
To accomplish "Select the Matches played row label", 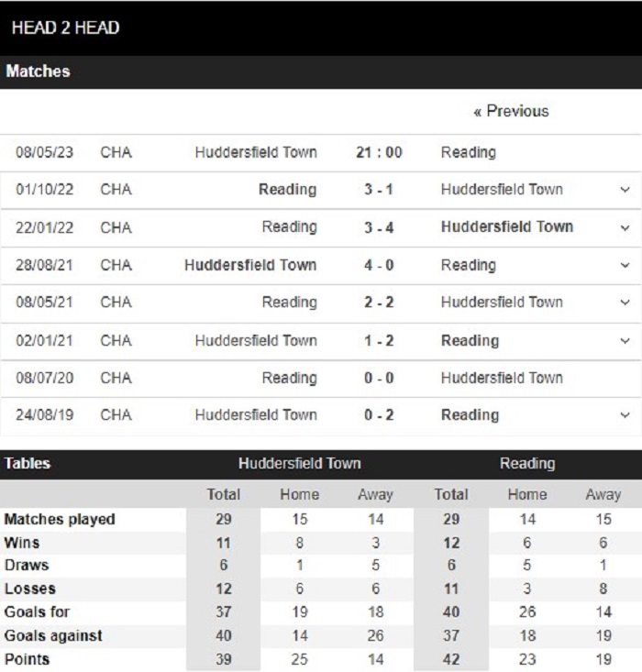I will coord(60,520).
